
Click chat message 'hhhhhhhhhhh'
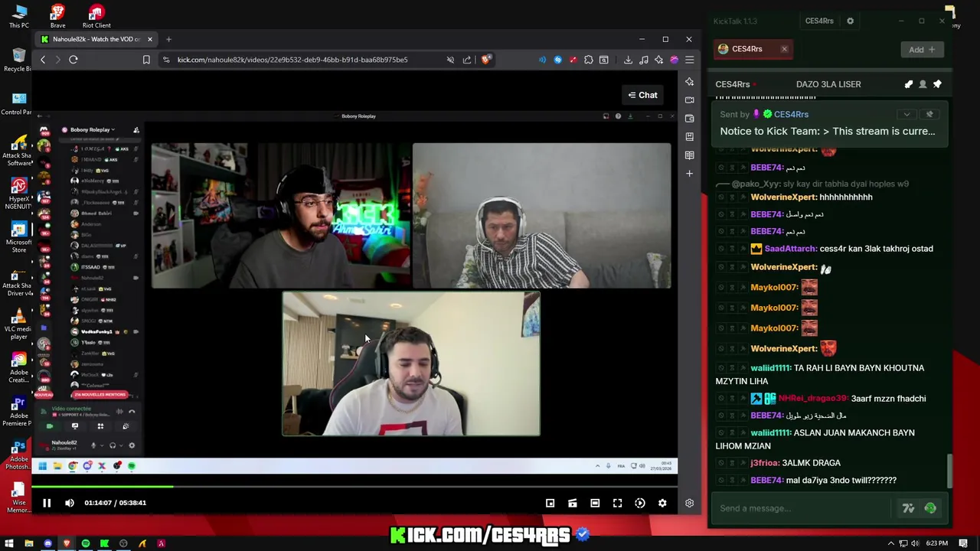click(845, 197)
